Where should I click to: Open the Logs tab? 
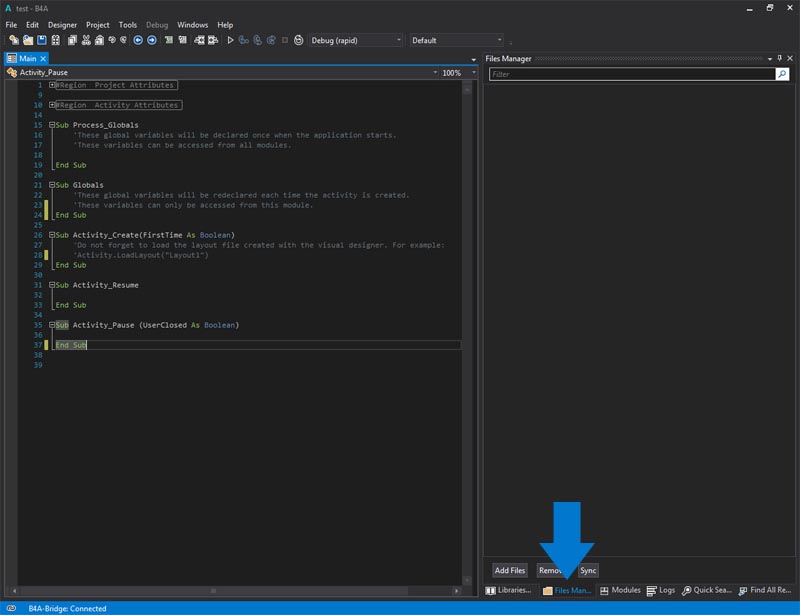click(661, 591)
